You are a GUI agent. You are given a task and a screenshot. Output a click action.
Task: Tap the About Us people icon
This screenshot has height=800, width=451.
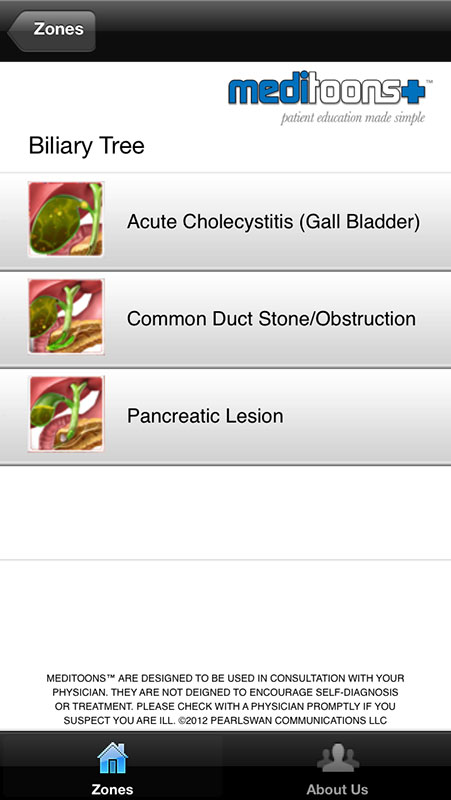[x=338, y=758]
